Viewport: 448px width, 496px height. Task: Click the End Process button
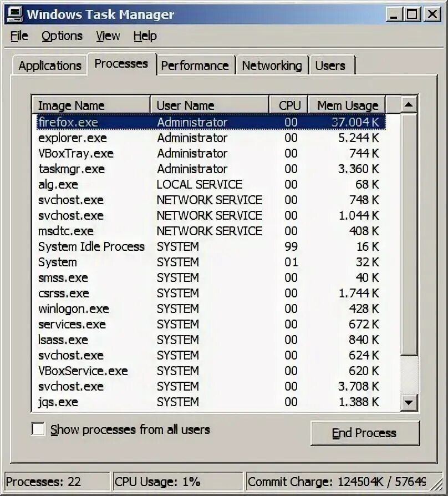365,433
